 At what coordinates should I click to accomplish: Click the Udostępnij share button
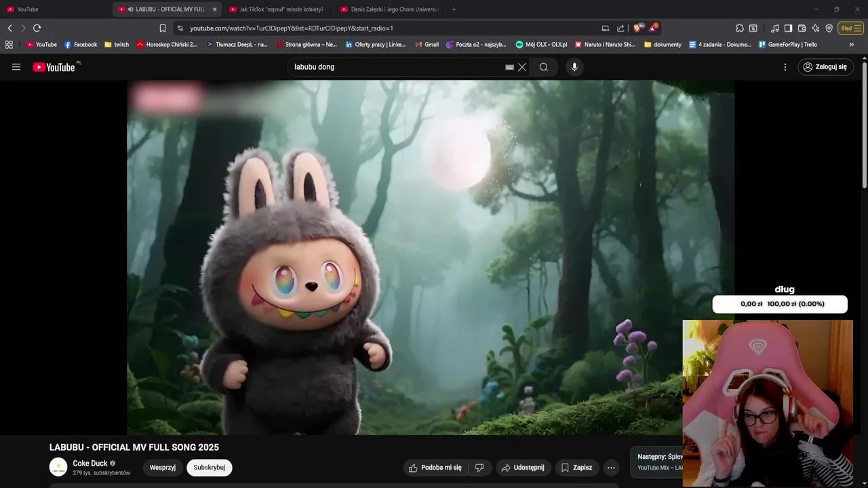(523, 468)
